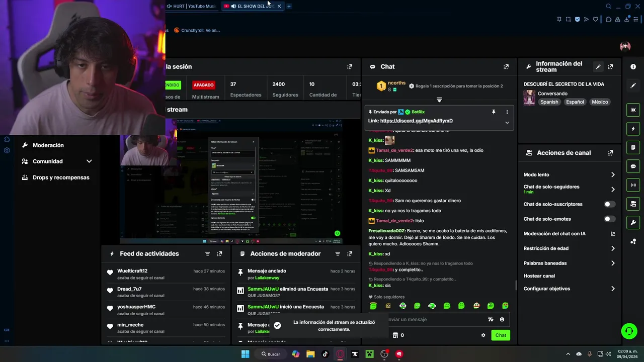Open Chat de solo-seguidores options

(x=569, y=189)
